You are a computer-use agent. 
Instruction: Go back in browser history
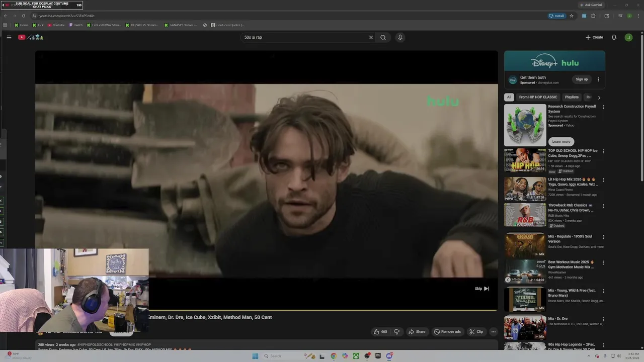pyautogui.click(x=6, y=16)
